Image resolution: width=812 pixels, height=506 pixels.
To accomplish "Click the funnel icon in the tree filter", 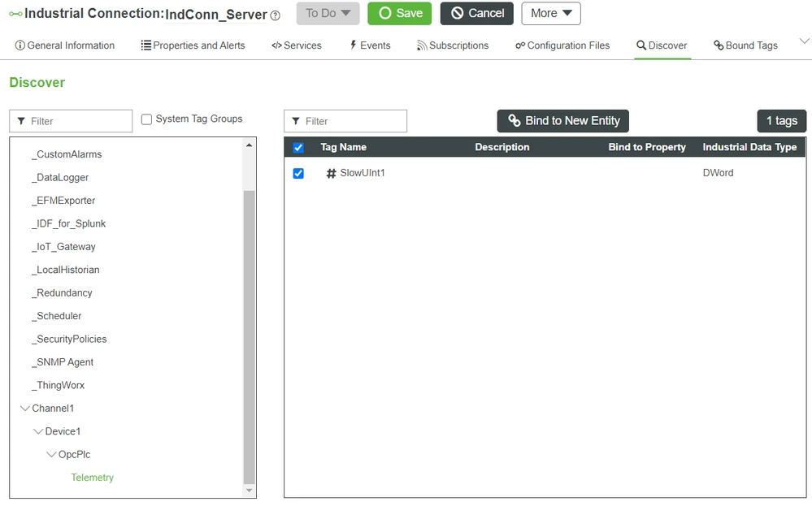I will [x=21, y=121].
